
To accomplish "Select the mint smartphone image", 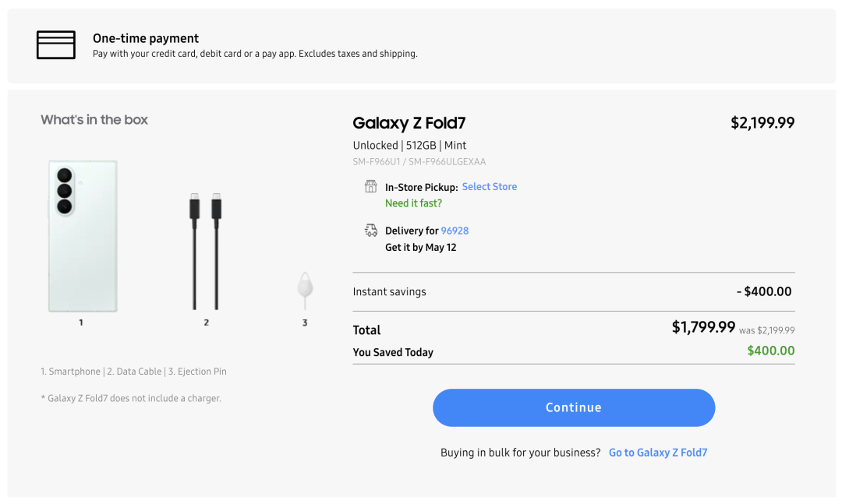I will pyautogui.click(x=83, y=235).
